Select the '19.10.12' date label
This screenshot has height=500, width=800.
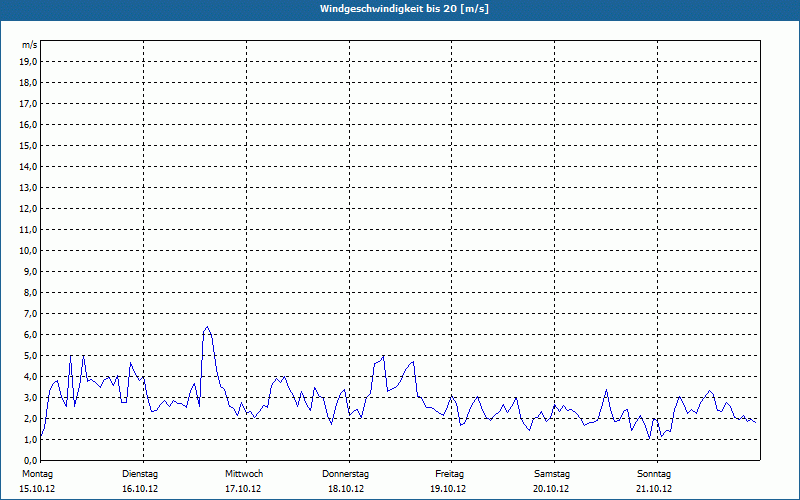(x=448, y=489)
